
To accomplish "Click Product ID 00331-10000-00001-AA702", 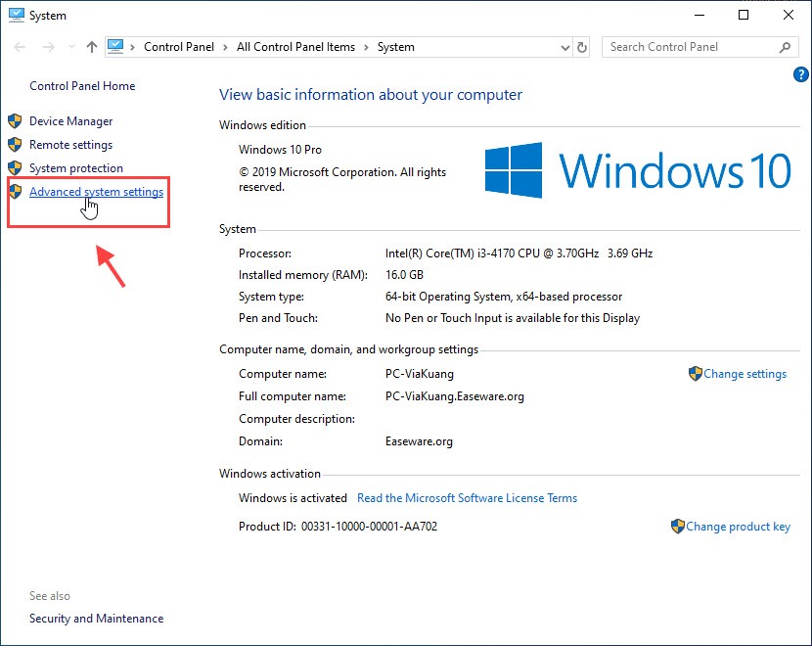I will [369, 527].
